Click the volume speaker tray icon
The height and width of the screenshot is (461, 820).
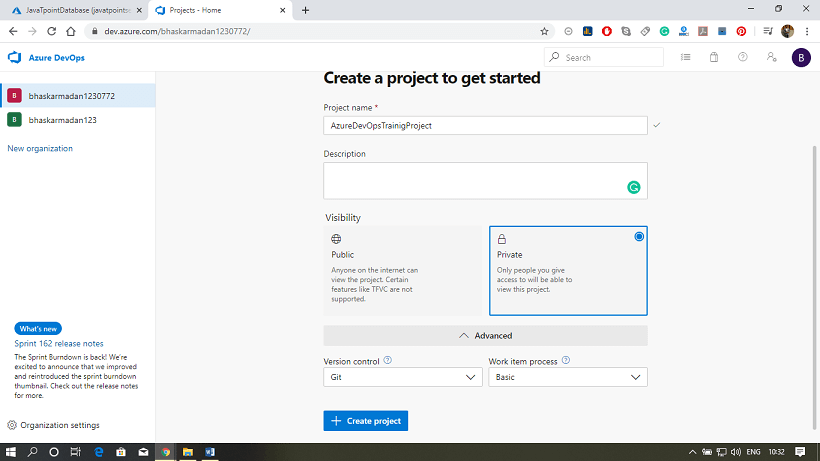(x=736, y=452)
